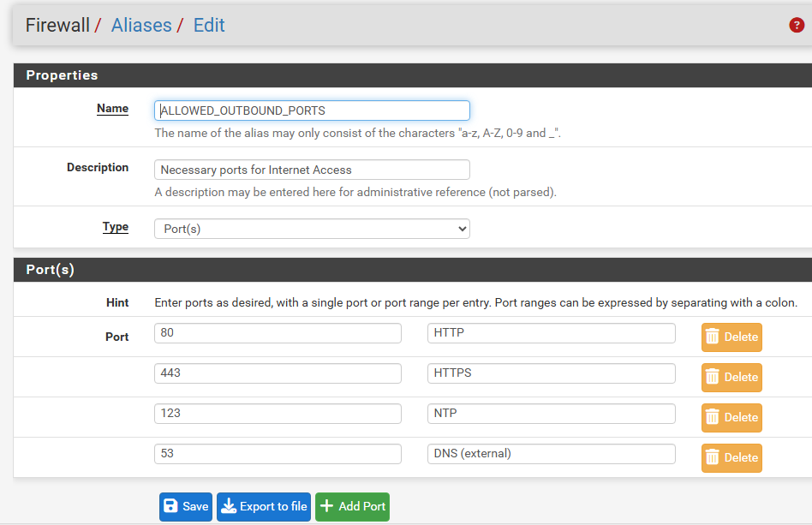This screenshot has height=525, width=812.
Task: Export the alias to file
Action: (x=264, y=507)
